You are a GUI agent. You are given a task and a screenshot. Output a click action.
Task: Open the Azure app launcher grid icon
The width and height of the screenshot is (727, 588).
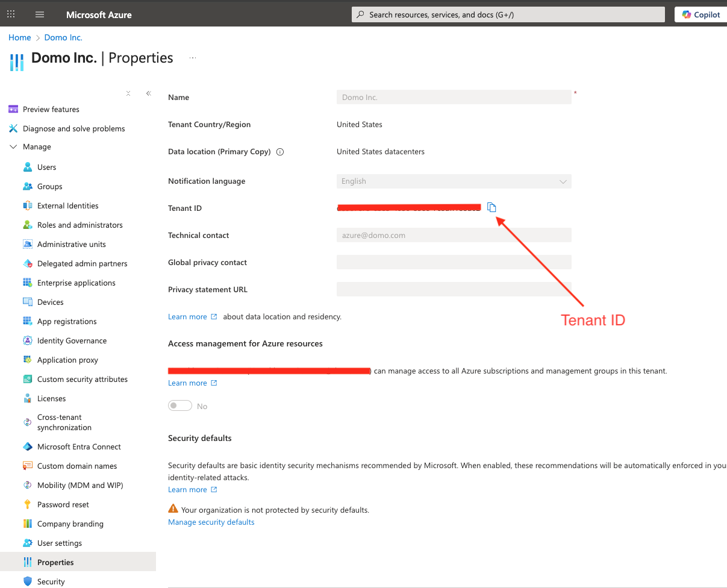pyautogui.click(x=11, y=14)
